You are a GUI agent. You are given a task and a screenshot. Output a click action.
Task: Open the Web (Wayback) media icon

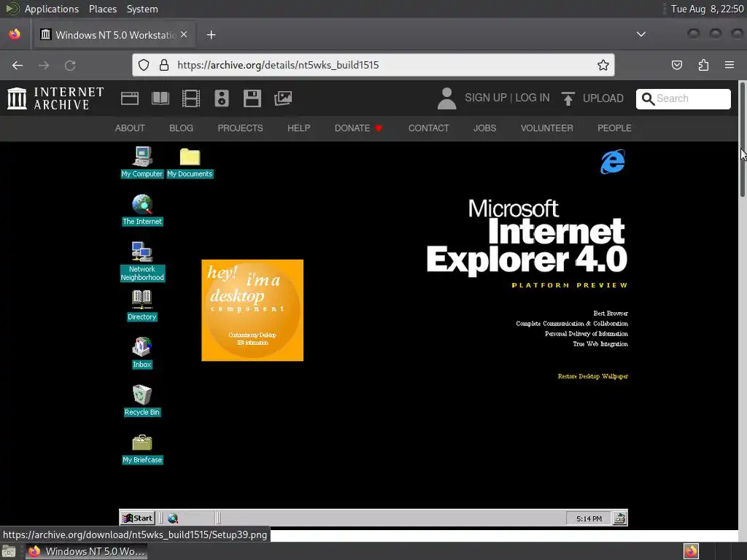[x=130, y=98]
